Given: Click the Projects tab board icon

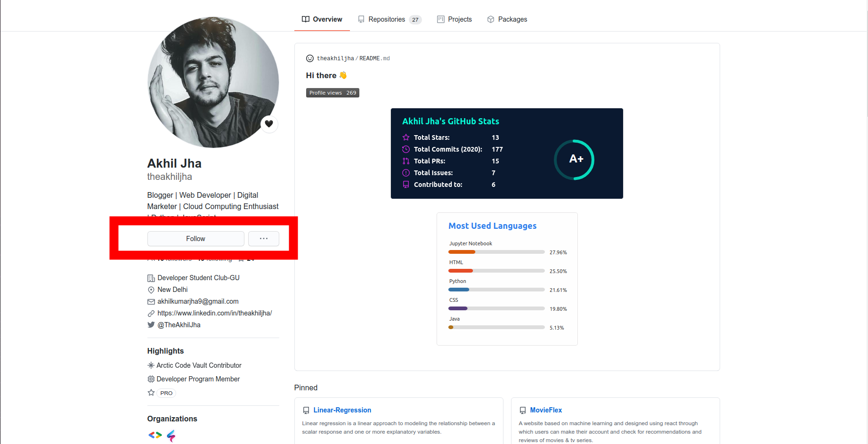Looking at the screenshot, I should coord(441,19).
